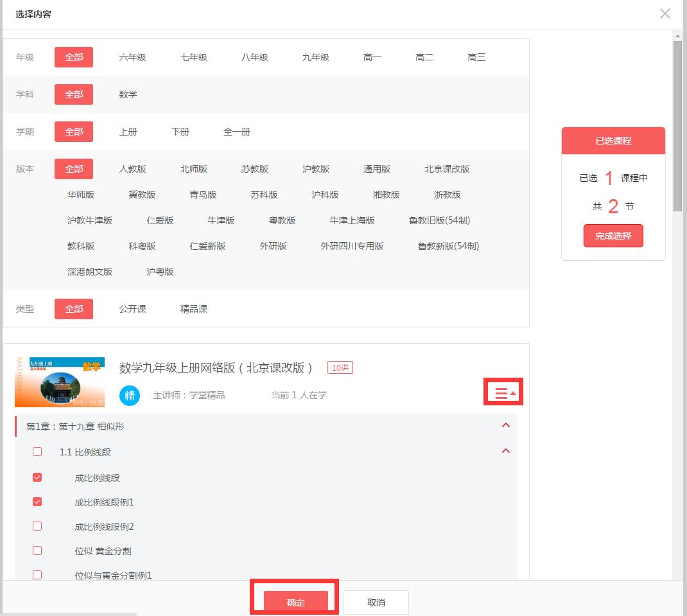Screen dimensions: 687x616
Task: Collapse the 第十九章 相似形 chapter
Action: (506, 425)
